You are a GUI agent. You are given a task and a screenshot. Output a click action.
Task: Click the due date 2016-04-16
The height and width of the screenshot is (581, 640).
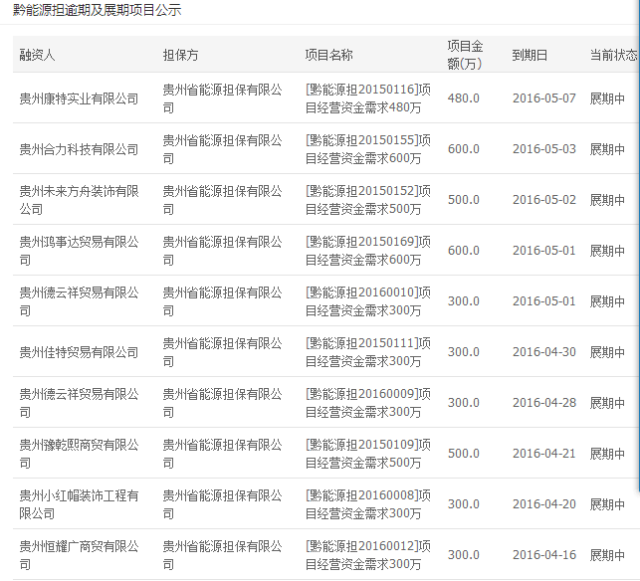544,555
